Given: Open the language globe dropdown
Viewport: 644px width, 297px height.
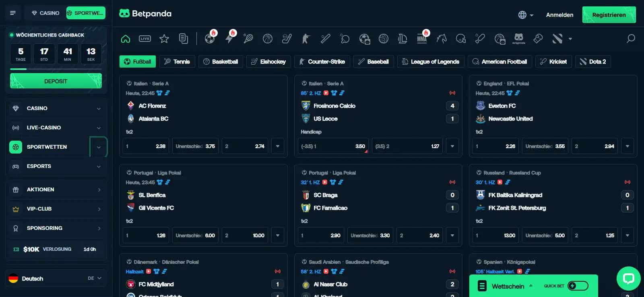Looking at the screenshot, I should 526,15.
